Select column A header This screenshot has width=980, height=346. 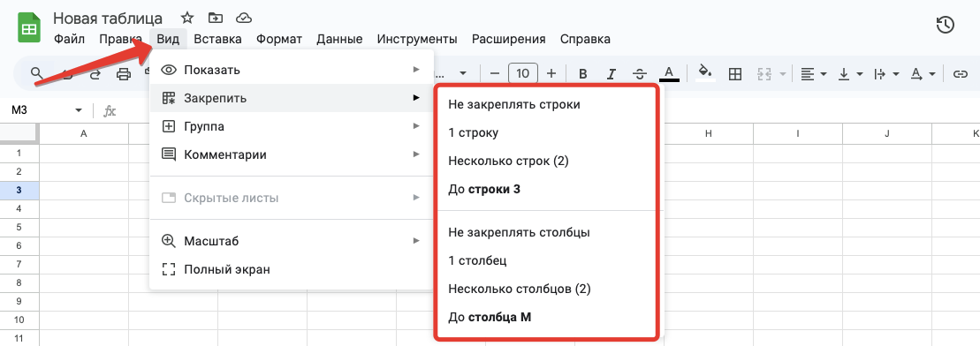coord(84,133)
